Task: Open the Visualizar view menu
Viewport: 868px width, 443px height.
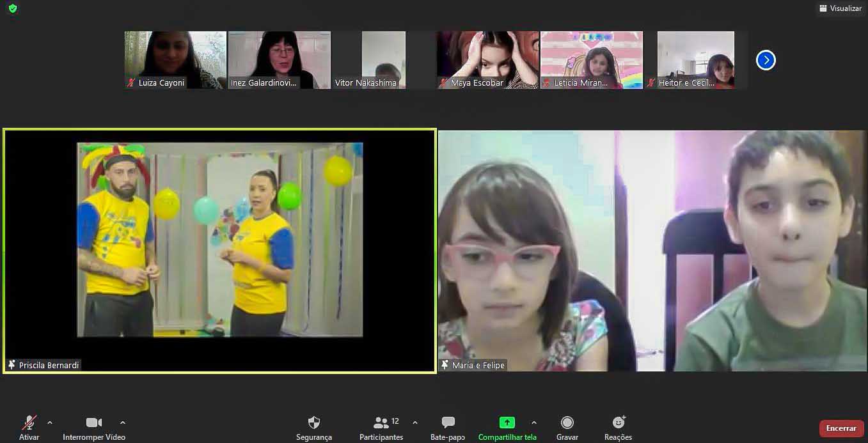Action: pos(840,8)
